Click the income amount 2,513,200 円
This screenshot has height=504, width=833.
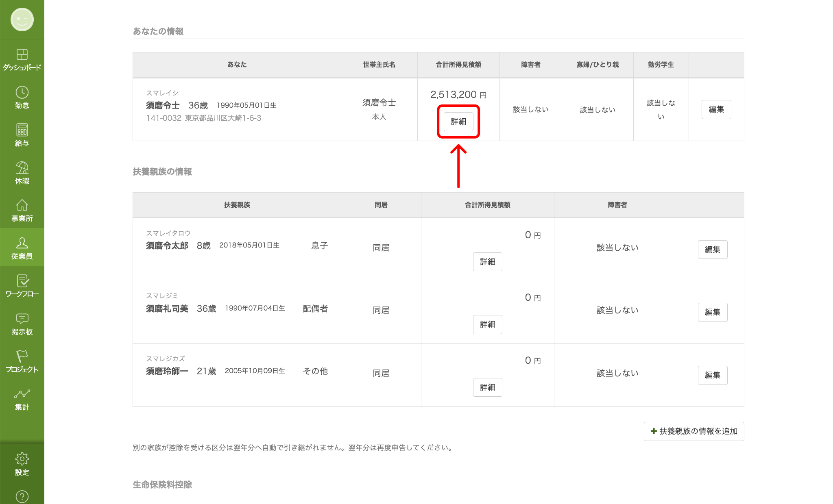pyautogui.click(x=458, y=95)
